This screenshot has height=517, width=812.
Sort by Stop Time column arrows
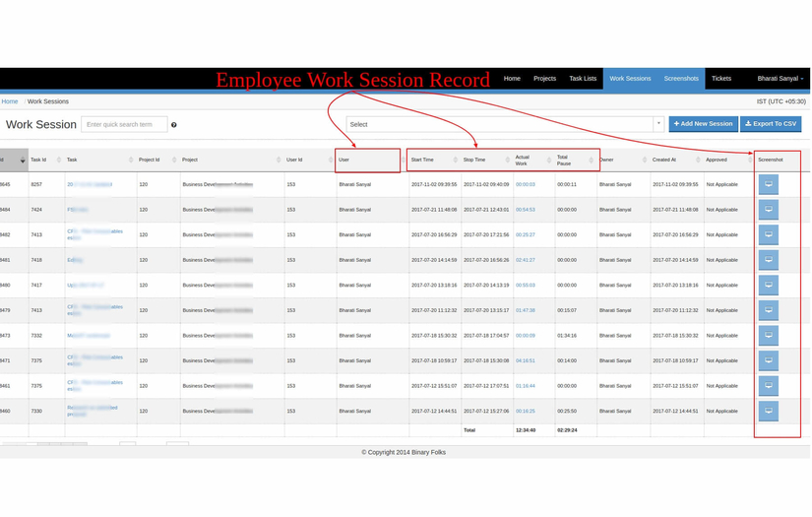(508, 161)
